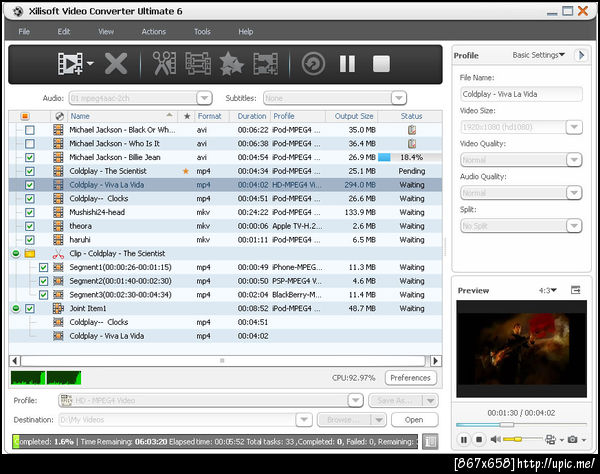Click the star column header
600x474 pixels.
[187, 116]
